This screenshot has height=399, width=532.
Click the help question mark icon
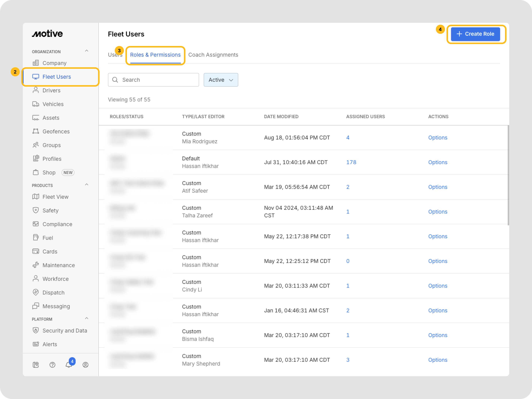coord(52,365)
